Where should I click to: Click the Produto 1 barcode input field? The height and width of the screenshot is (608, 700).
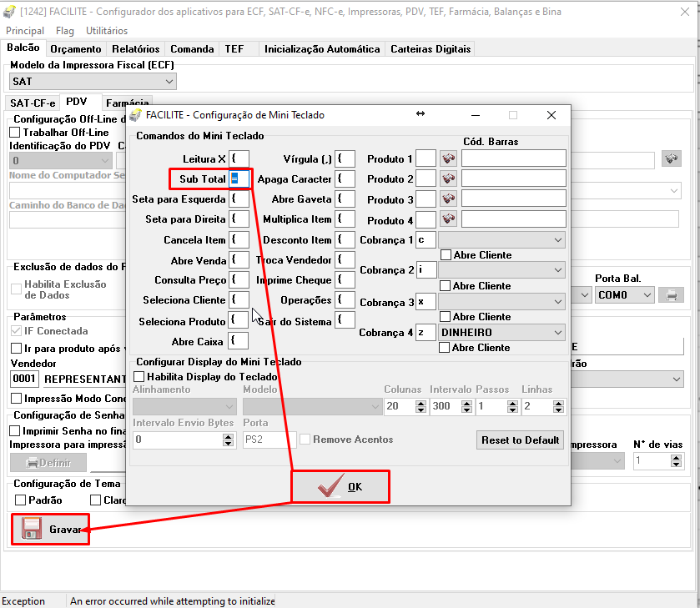point(514,158)
